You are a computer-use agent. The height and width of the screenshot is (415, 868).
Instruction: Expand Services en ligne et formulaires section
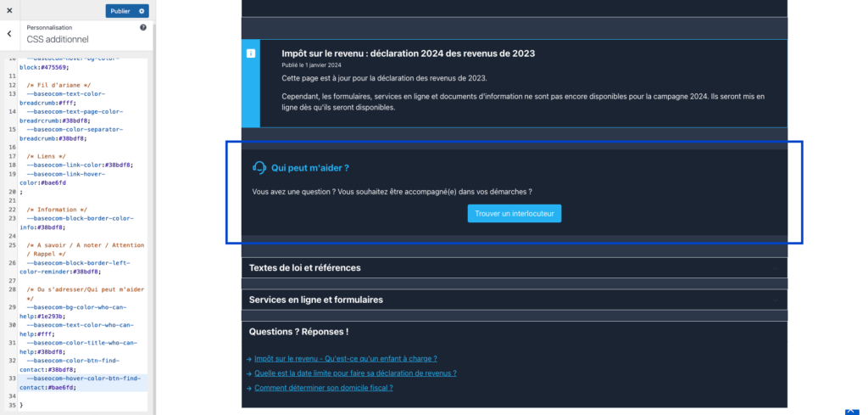(x=315, y=300)
